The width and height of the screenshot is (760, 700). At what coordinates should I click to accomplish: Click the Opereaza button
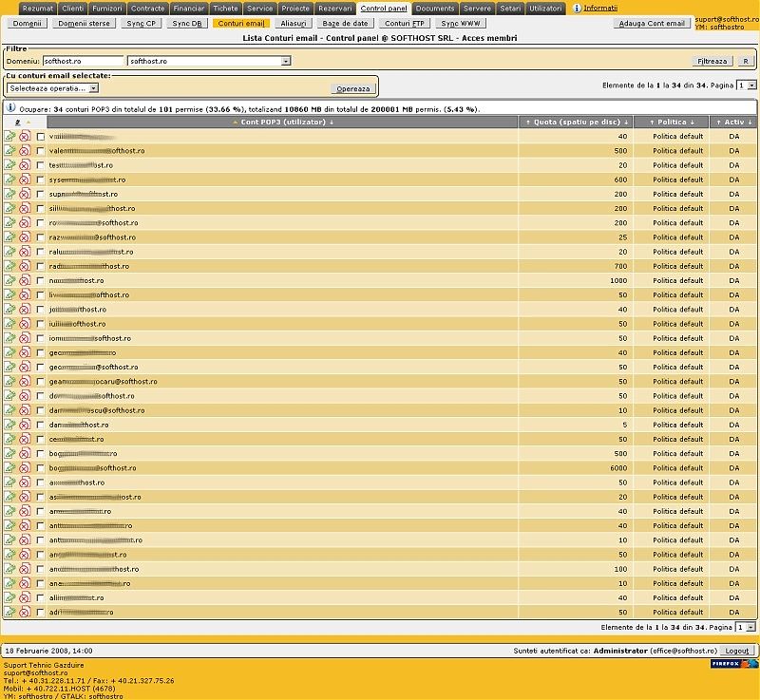(353, 88)
